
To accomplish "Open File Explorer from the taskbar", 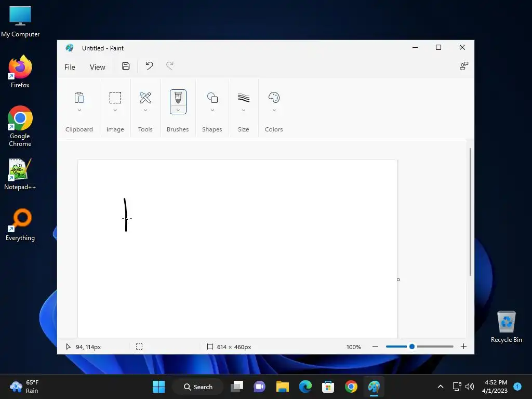I will click(283, 387).
